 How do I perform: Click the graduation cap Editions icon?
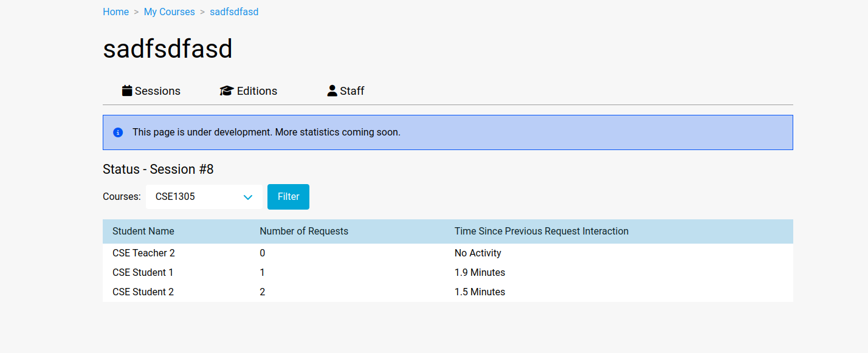pos(227,91)
